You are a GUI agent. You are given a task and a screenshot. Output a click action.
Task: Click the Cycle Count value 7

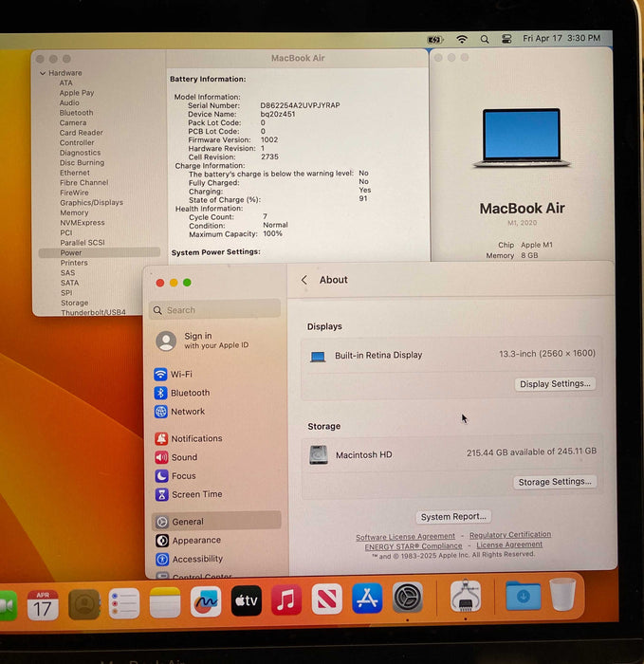[x=265, y=216]
